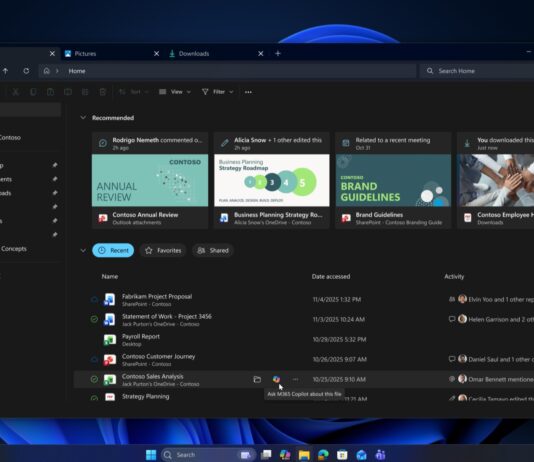
Task: Open Windows Start menu
Action: pos(151,455)
